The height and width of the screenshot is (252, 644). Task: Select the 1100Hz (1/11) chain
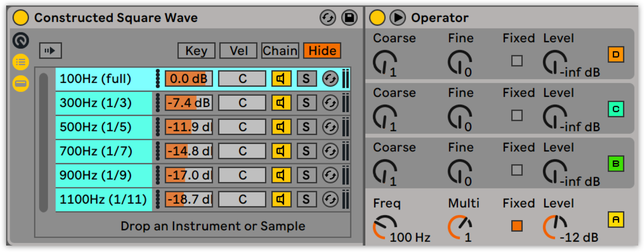tap(104, 199)
